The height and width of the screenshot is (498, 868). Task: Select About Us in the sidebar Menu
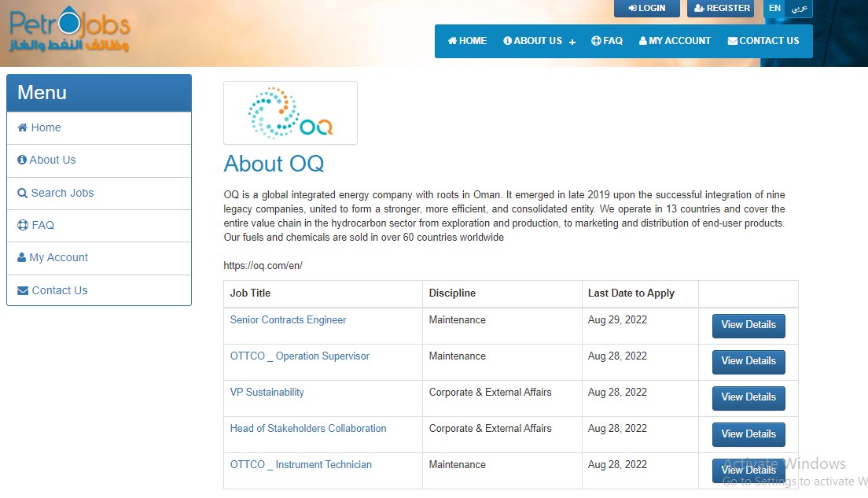[99, 160]
